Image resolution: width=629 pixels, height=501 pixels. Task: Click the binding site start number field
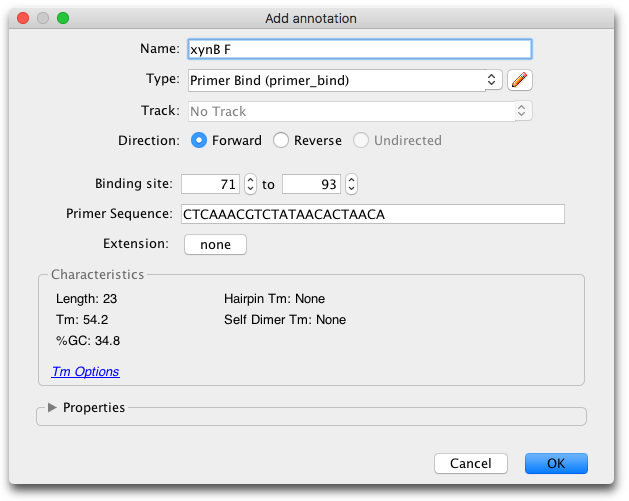coord(211,184)
